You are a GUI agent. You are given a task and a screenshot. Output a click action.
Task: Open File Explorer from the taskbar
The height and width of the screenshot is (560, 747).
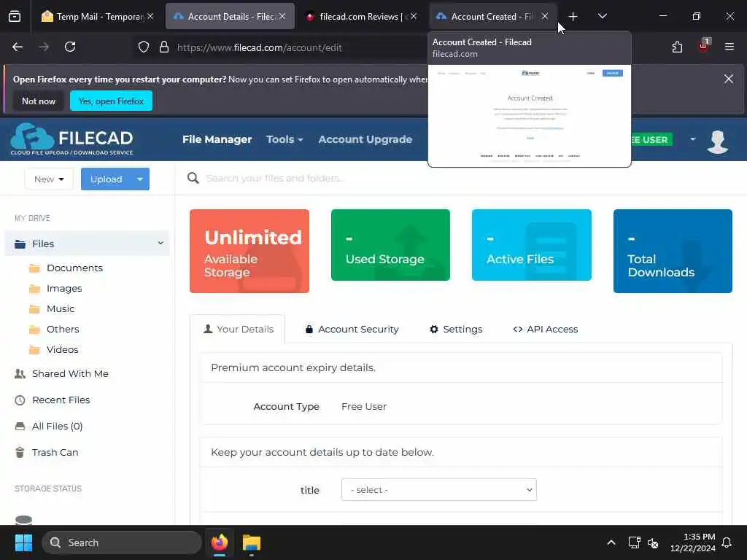(252, 542)
